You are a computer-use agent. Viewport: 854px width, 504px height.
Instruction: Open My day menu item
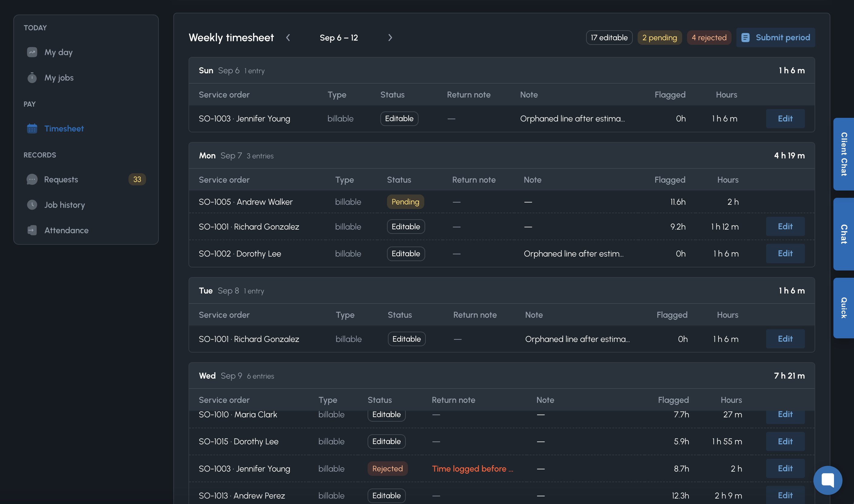click(x=86, y=52)
